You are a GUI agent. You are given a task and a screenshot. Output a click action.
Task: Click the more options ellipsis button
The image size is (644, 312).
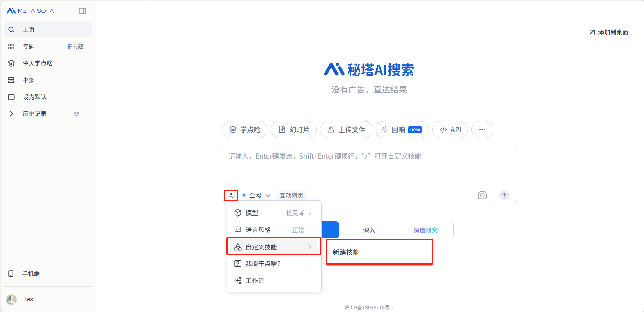click(482, 130)
